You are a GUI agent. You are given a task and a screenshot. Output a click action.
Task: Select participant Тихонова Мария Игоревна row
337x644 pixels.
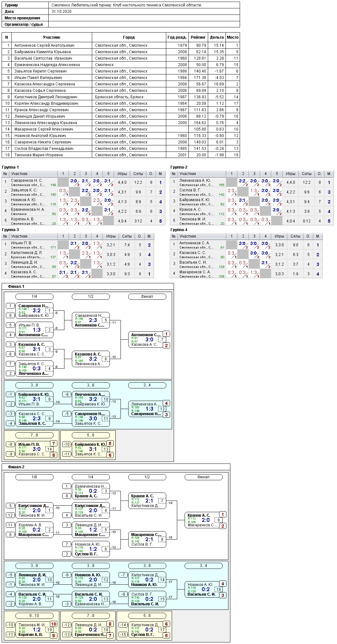tap(39, 155)
